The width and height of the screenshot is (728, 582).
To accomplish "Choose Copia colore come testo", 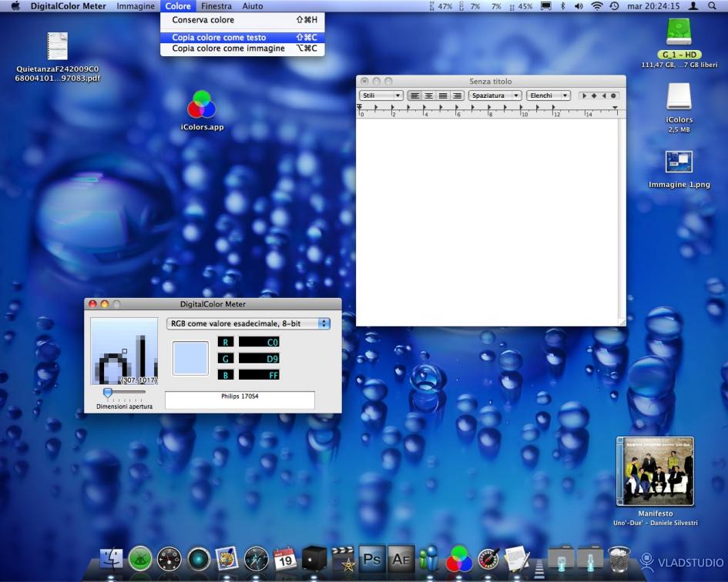I will click(x=243, y=38).
